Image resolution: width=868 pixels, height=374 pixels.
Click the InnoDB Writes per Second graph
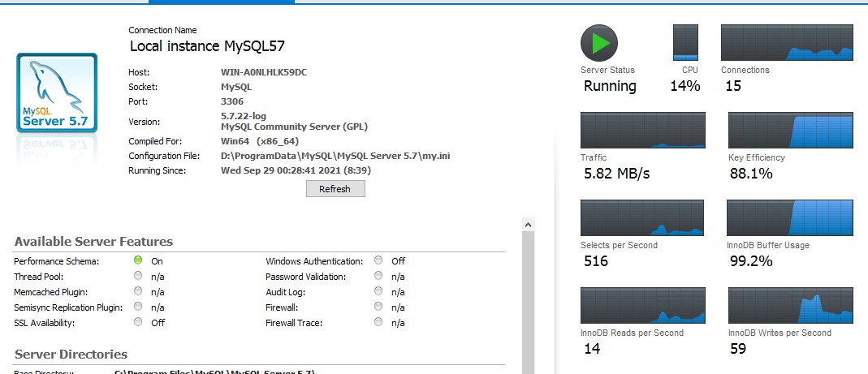790,305
